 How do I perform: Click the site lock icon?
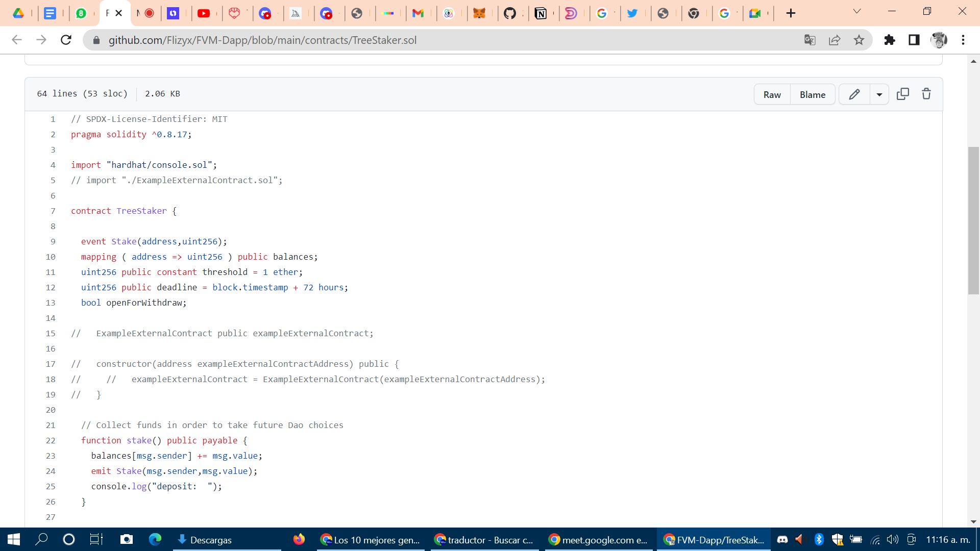point(96,40)
